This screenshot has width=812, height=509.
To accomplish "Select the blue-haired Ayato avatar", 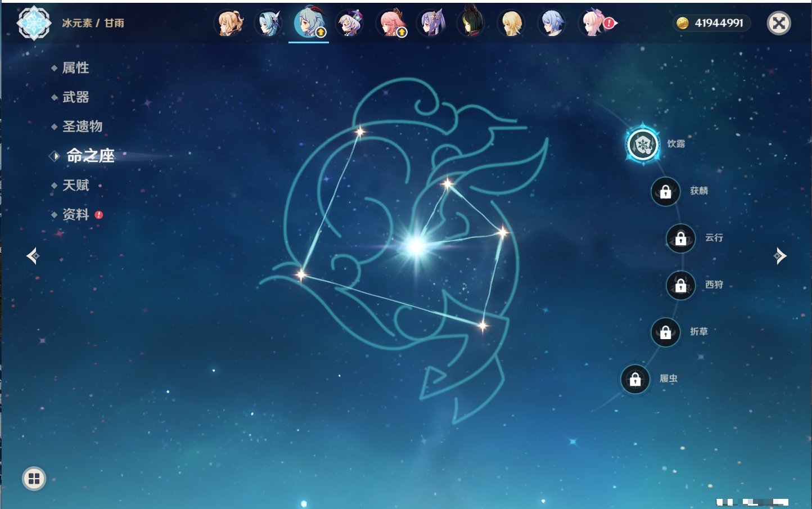I will click(552, 24).
